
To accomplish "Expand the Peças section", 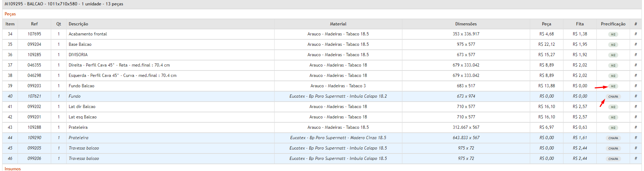I will (10, 14).
